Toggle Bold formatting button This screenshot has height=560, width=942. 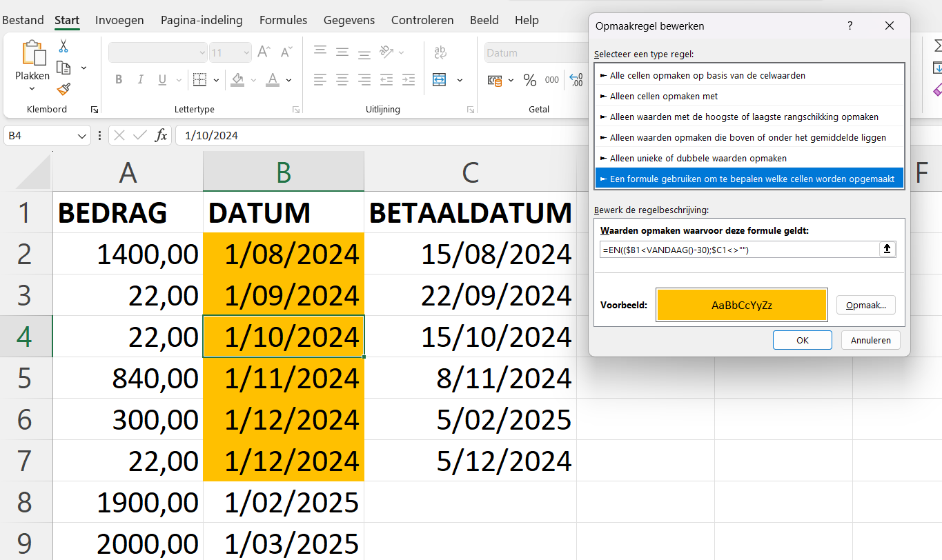pyautogui.click(x=119, y=80)
